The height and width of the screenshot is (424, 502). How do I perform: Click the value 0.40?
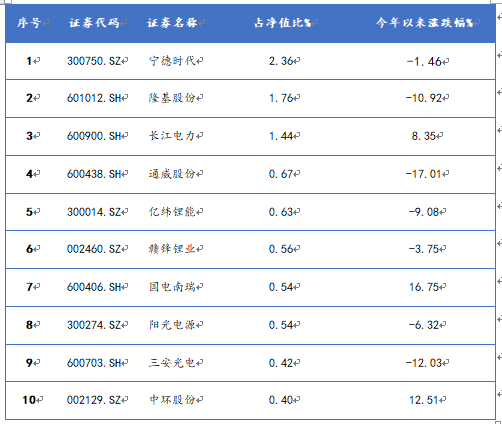tap(281, 400)
